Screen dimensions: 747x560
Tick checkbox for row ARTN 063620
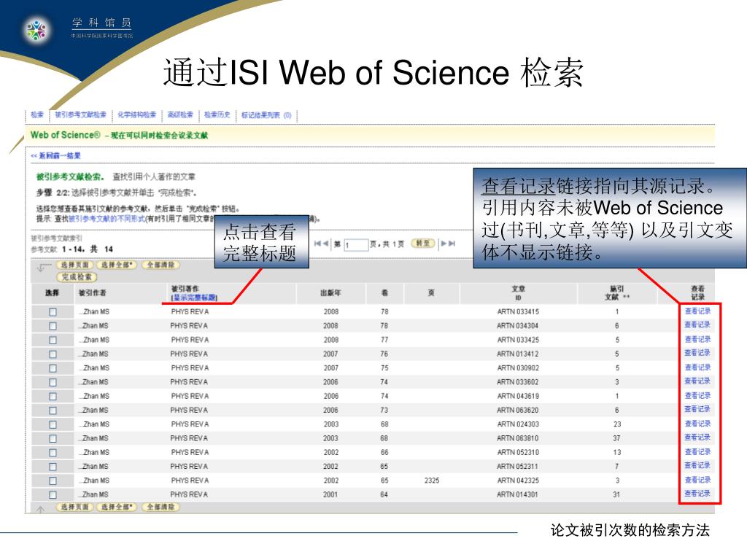click(53, 411)
